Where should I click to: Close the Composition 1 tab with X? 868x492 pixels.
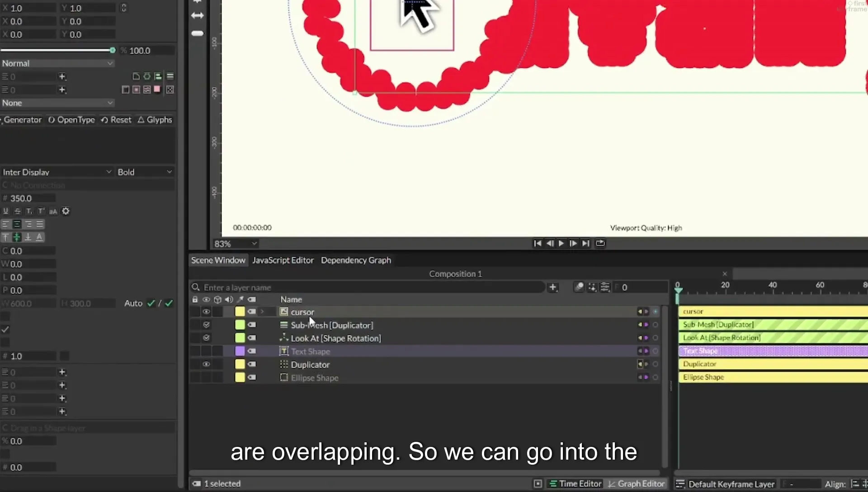tap(725, 274)
